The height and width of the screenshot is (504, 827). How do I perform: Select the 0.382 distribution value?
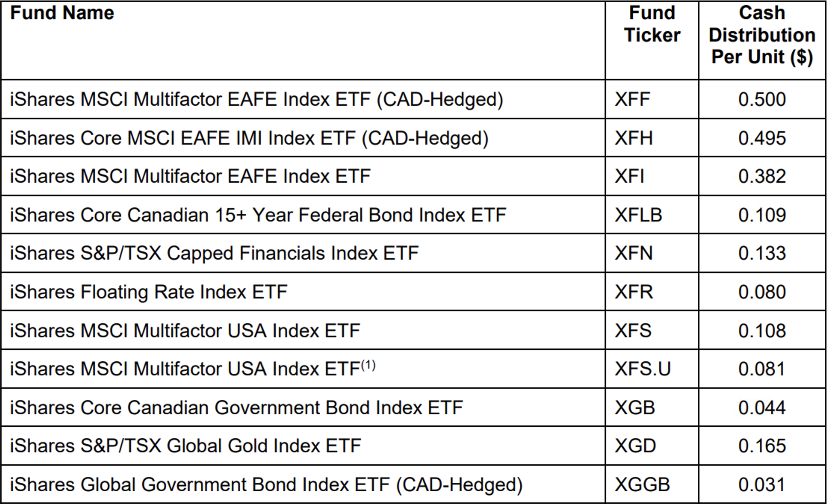coord(762,176)
